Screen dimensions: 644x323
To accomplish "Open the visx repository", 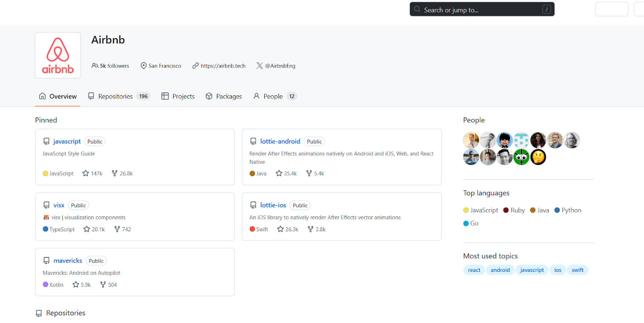I will [59, 205].
